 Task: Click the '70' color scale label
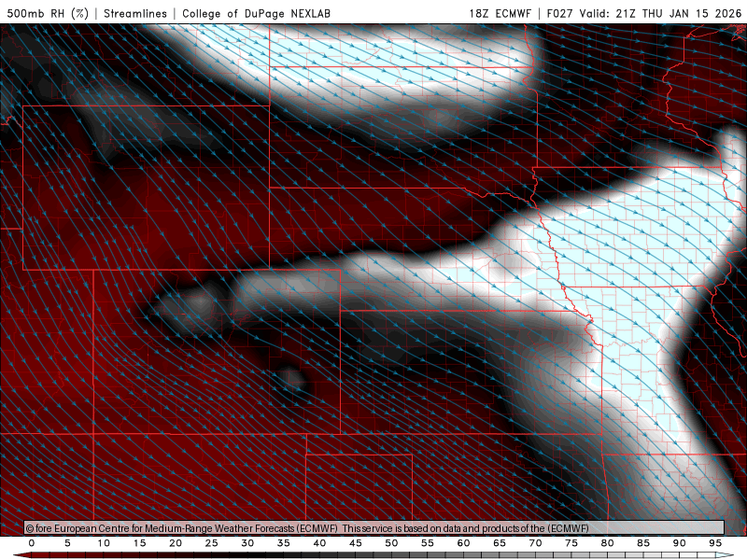tap(535, 543)
